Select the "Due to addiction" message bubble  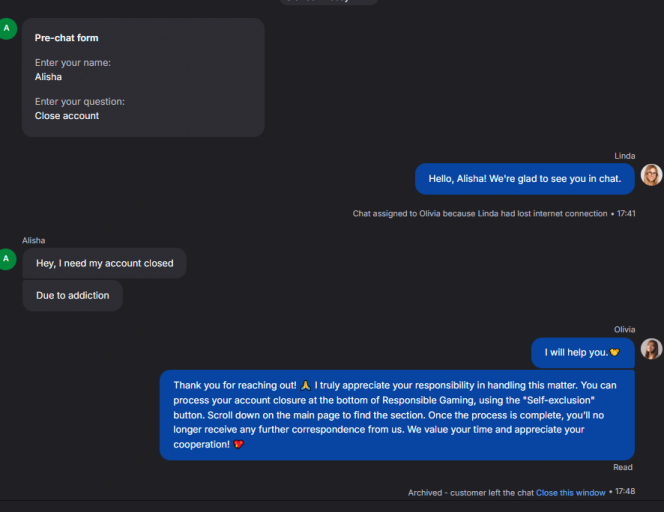tap(72, 296)
